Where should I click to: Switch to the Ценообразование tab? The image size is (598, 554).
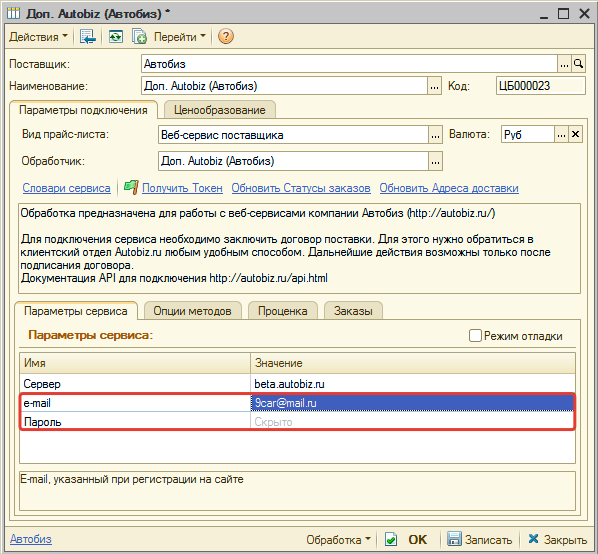[220, 110]
